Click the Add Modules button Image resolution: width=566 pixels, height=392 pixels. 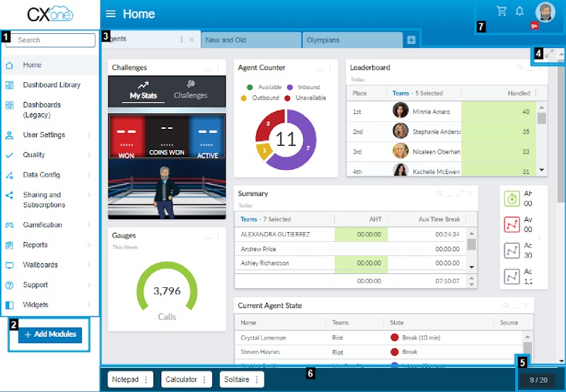[x=50, y=335]
